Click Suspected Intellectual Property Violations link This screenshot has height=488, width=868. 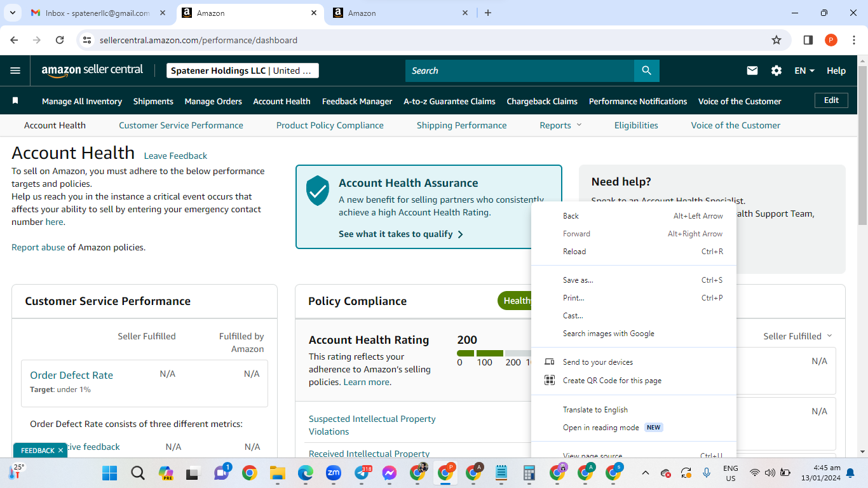click(x=372, y=425)
